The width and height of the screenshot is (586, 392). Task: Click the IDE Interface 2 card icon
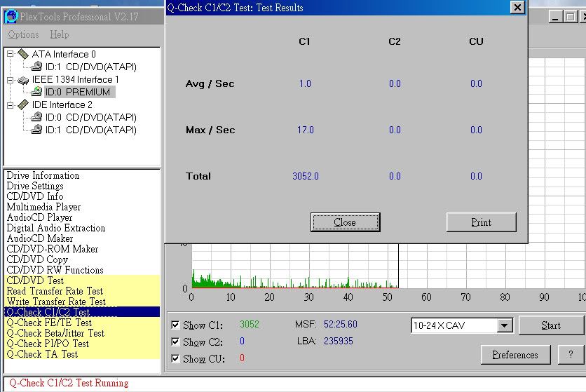point(23,104)
